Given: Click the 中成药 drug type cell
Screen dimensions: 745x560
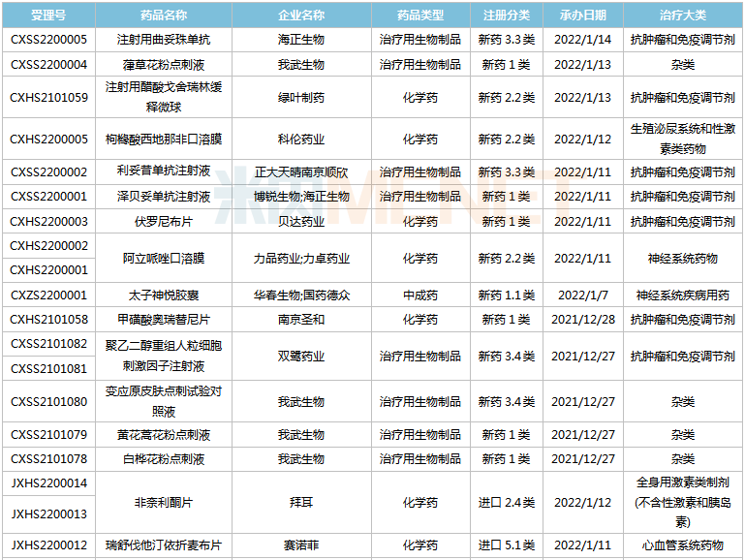Looking at the screenshot, I should tap(419, 296).
